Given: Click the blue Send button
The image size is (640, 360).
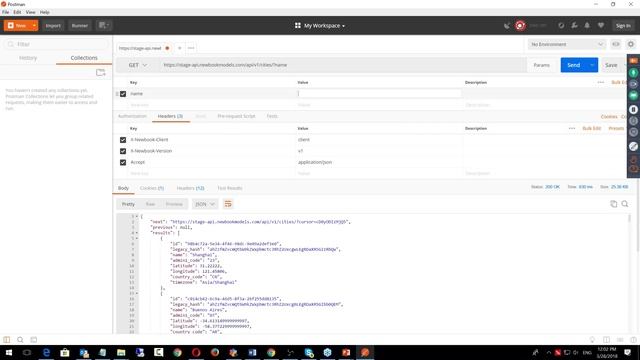Looking at the screenshot, I should [x=573, y=65].
